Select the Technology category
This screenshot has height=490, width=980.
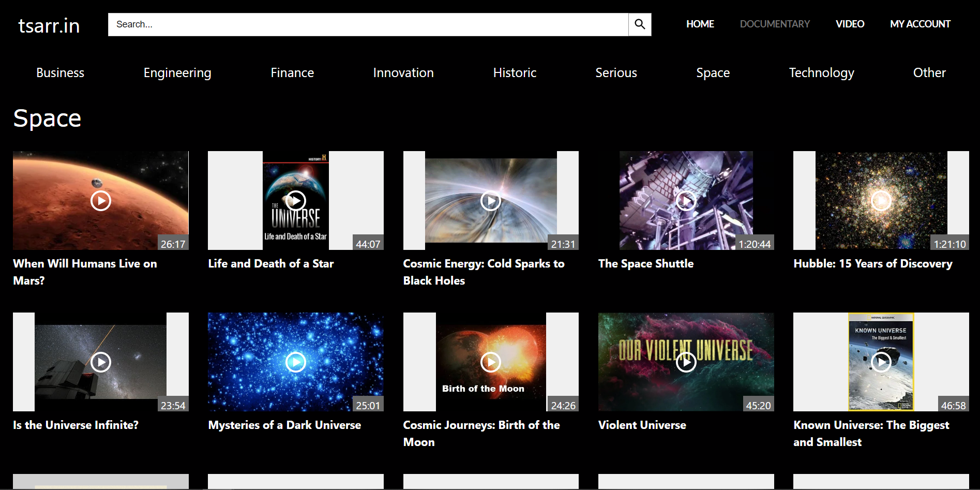click(x=821, y=73)
